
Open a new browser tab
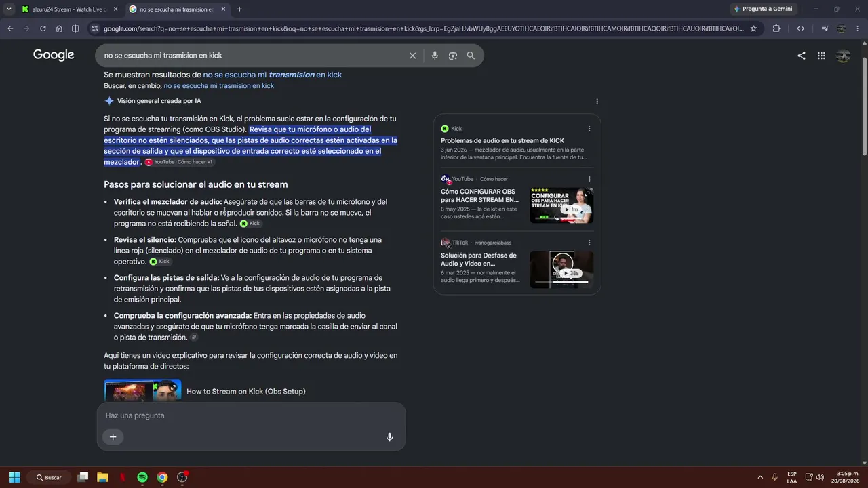[239, 9]
